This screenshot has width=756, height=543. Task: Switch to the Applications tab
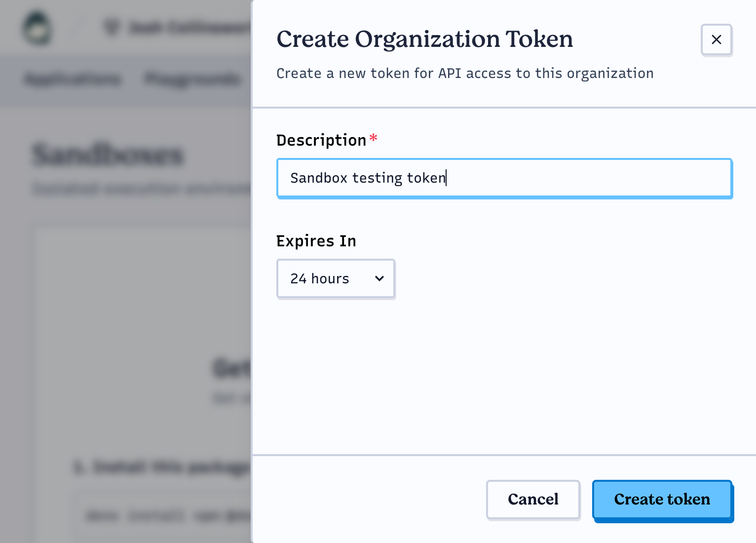coord(73,79)
